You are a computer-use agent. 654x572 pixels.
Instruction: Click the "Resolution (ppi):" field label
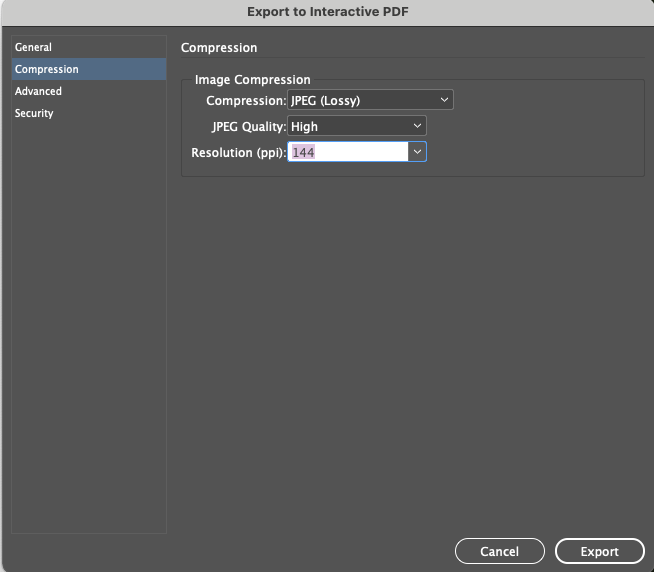[x=238, y=153]
